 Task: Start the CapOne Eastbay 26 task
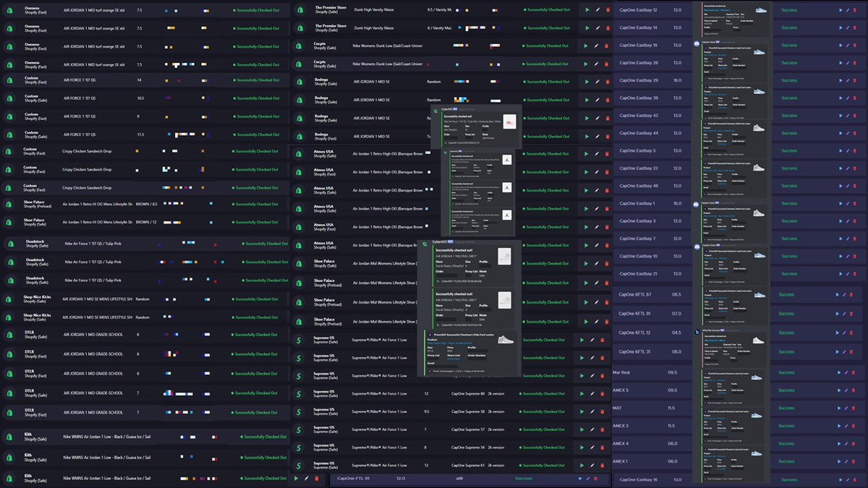tap(840, 63)
